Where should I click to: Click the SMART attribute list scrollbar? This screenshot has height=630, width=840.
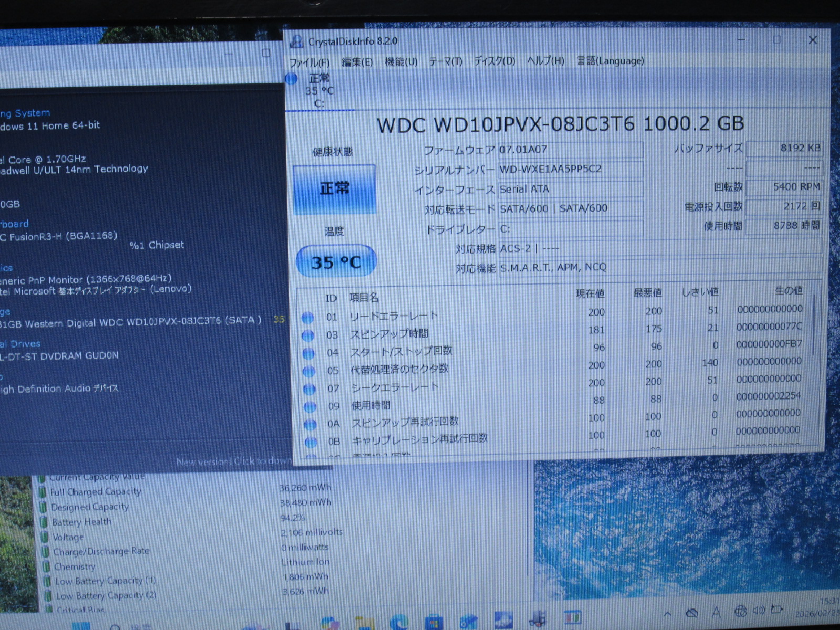pos(814,325)
